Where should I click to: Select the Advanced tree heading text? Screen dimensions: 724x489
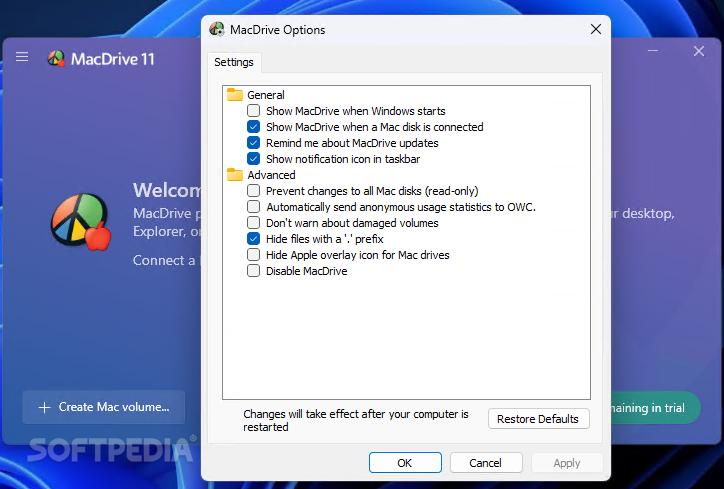coord(272,175)
